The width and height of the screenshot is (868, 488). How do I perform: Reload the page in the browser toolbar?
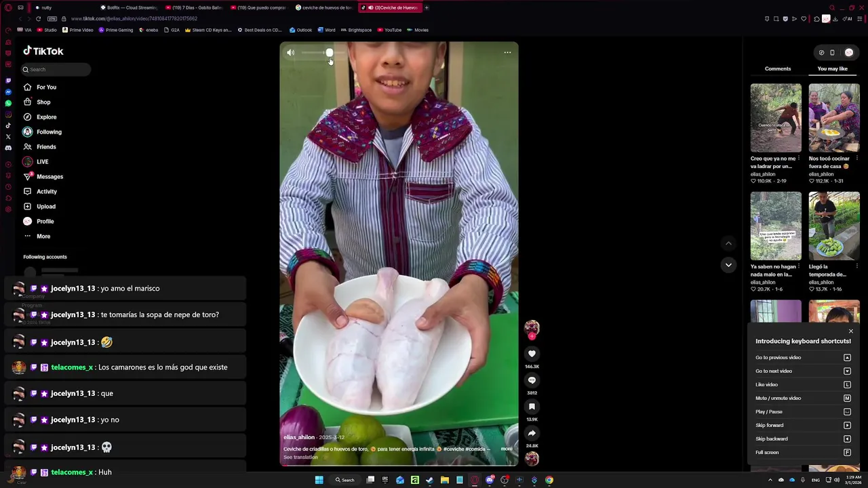point(38,19)
